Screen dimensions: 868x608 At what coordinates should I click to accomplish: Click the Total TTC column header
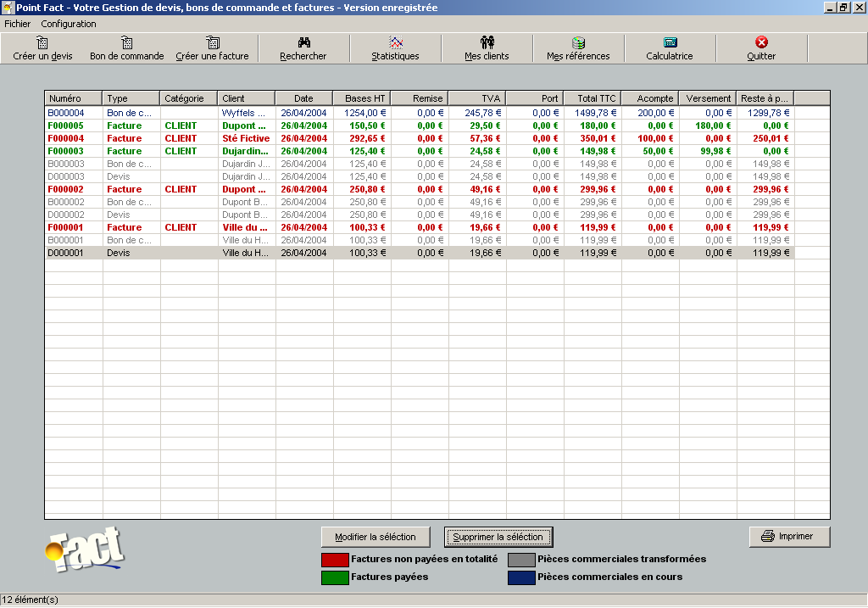click(x=592, y=98)
